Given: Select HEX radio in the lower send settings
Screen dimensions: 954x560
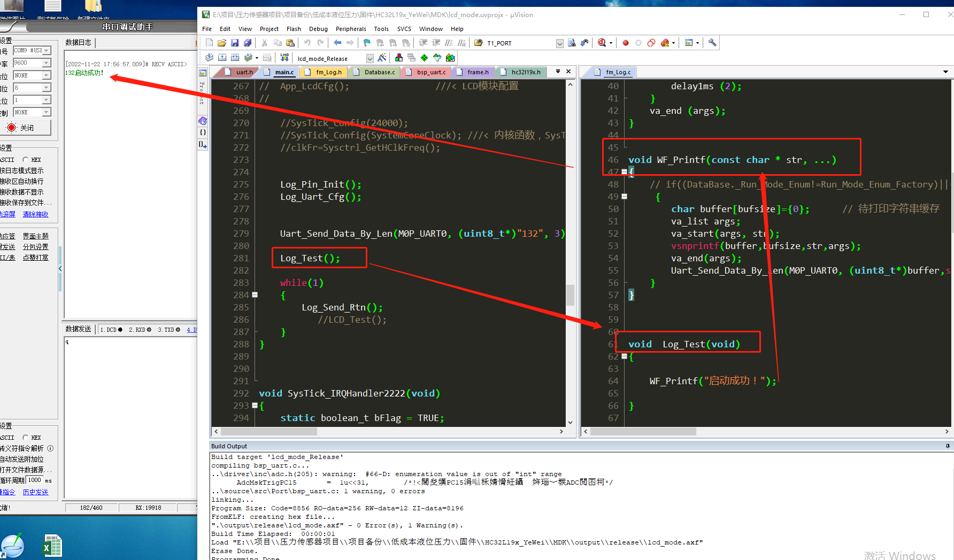Looking at the screenshot, I should click(26, 438).
